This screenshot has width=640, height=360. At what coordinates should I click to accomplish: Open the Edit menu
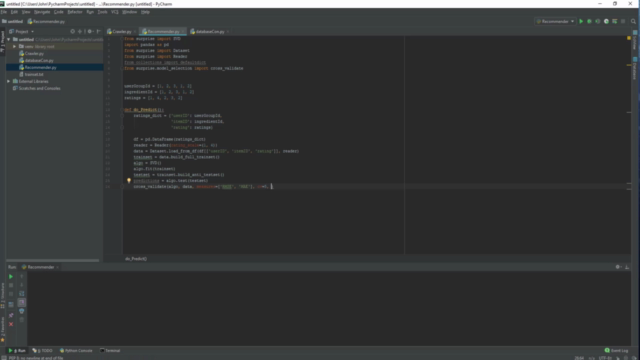(x=14, y=12)
